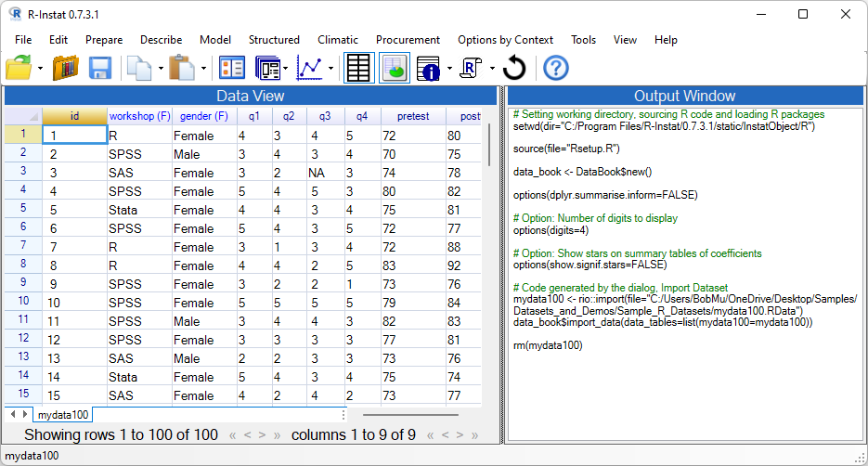Click the Stata cell in row 14
This screenshot has height=466, width=868.
point(139,377)
